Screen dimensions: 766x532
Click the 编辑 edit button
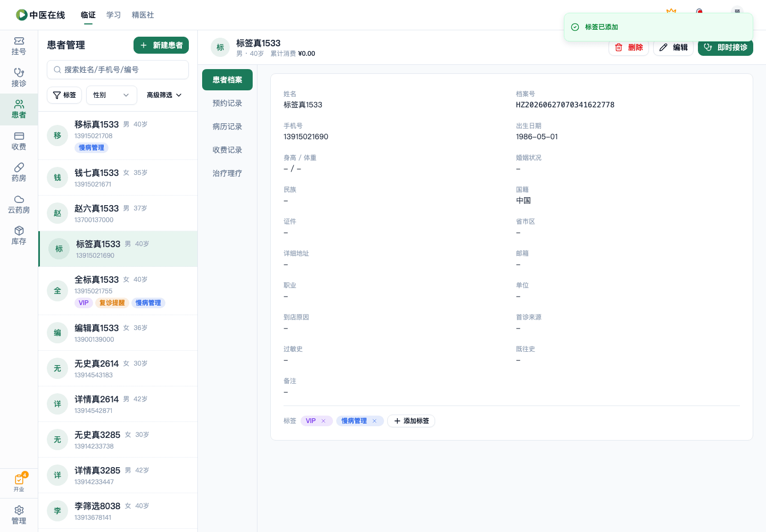pos(673,47)
